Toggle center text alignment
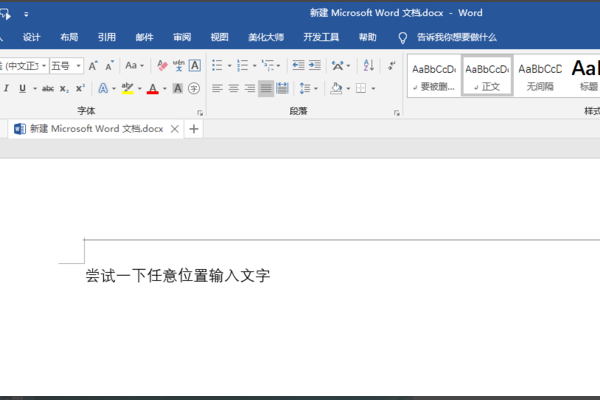The width and height of the screenshot is (600, 400). click(233, 89)
